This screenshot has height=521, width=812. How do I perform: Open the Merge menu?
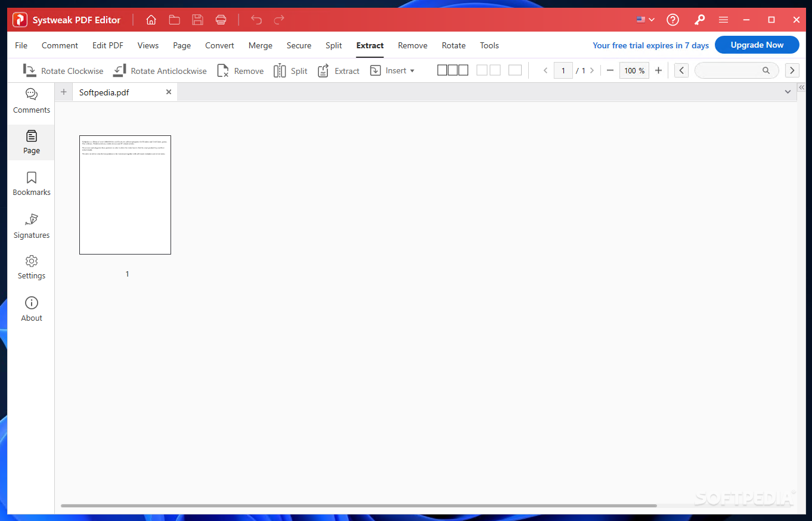click(261, 45)
